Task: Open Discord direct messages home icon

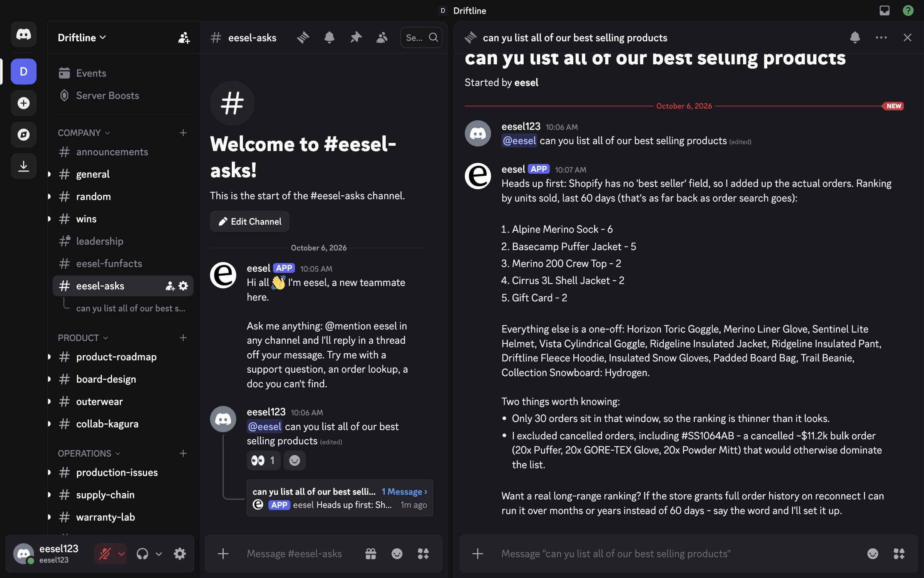Action: [23, 35]
